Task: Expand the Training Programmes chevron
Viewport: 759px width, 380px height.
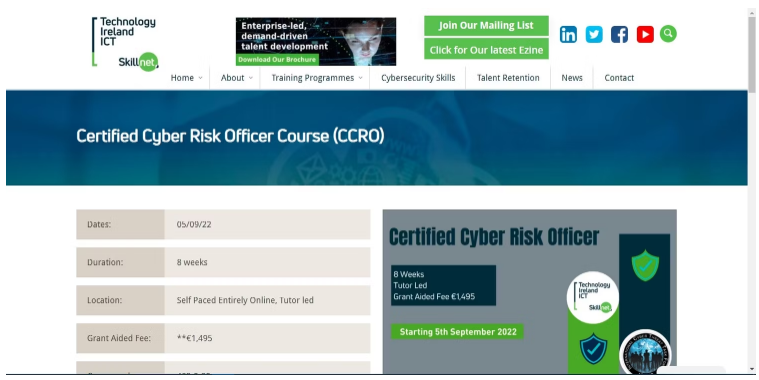Action: [360, 78]
